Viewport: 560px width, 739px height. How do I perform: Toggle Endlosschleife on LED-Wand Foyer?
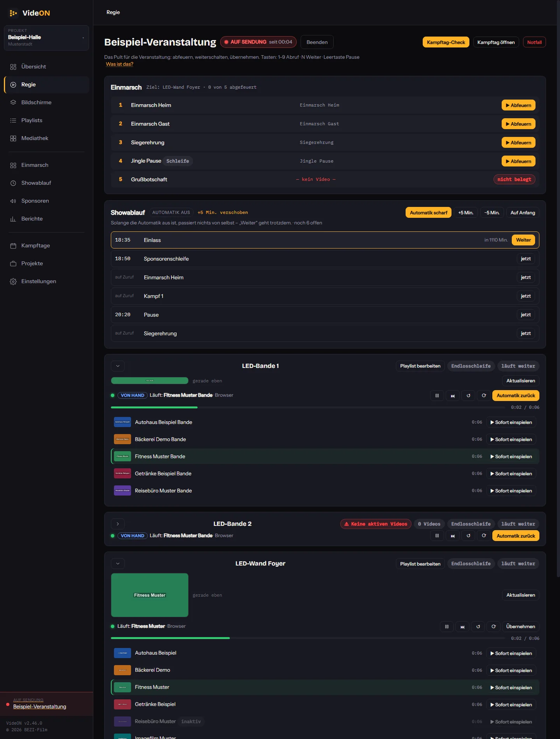[471, 564]
